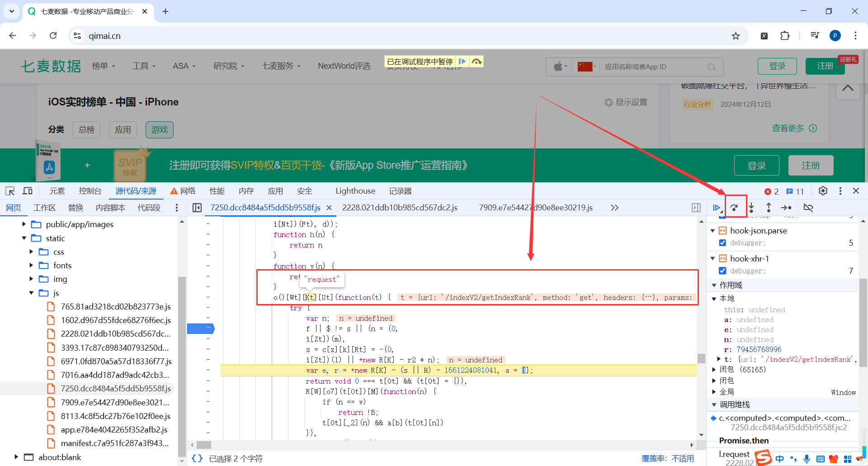The image size is (868, 466).
Task: Select the 总榜 category filter
Action: (x=86, y=130)
